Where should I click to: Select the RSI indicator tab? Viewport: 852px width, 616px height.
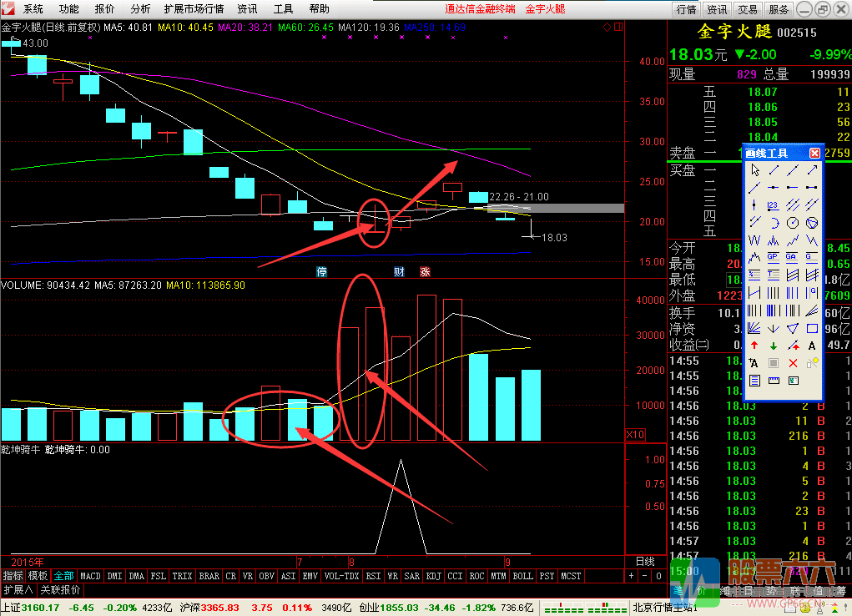tap(373, 576)
